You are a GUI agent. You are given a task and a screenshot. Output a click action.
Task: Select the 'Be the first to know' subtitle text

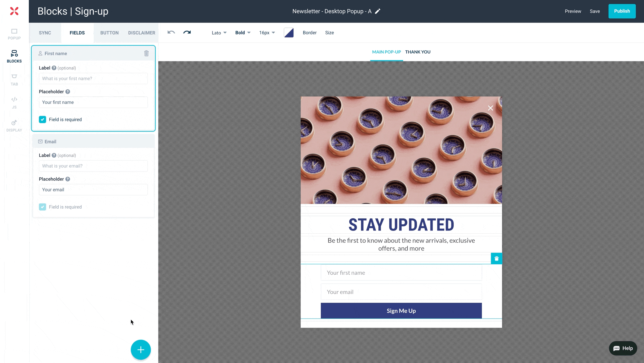pyautogui.click(x=401, y=244)
